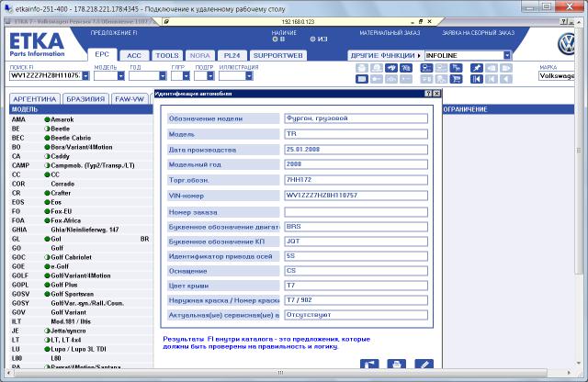This screenshot has width=588, height=382.
Task: Click the active jump-to-first bar-arrow icon
Action: click(477, 79)
